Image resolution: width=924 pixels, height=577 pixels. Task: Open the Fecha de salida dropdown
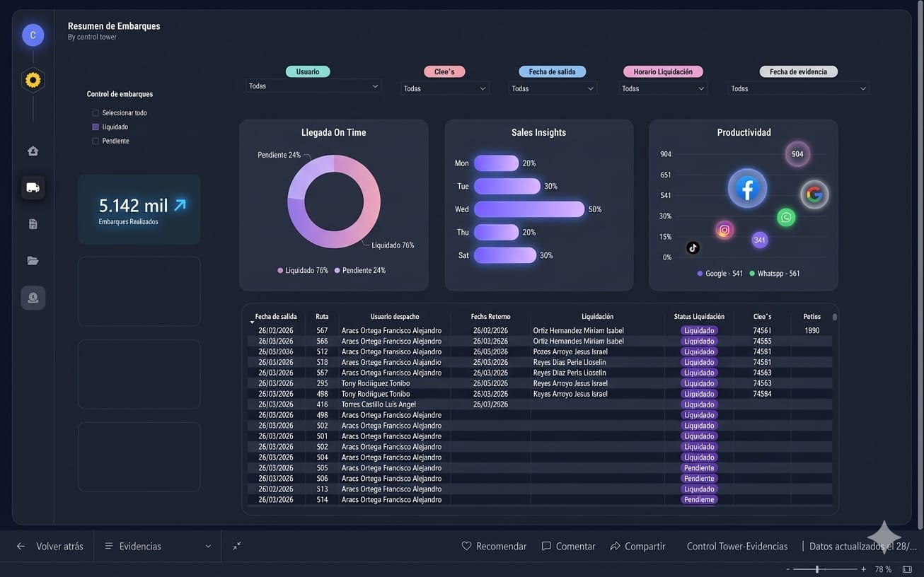[x=552, y=88]
